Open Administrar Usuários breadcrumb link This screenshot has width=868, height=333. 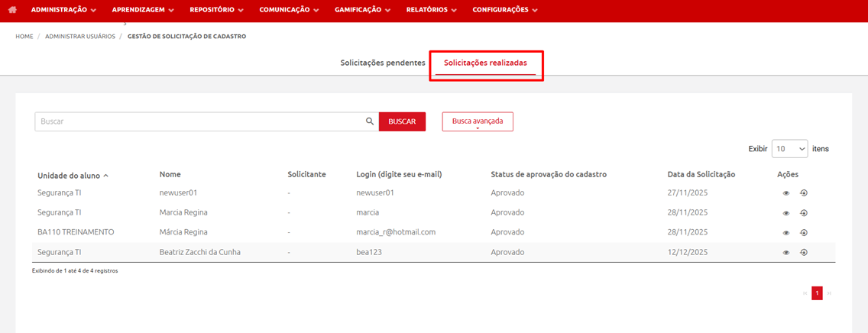click(80, 37)
